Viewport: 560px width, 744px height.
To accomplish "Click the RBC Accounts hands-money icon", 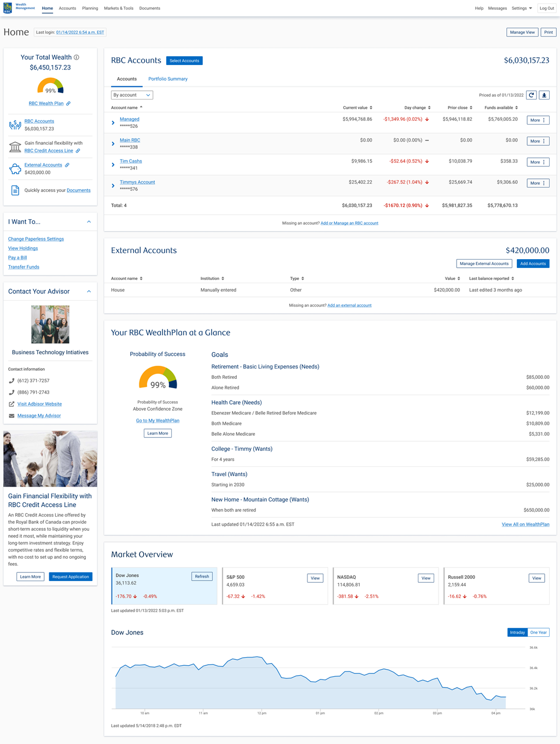I will click(x=15, y=125).
